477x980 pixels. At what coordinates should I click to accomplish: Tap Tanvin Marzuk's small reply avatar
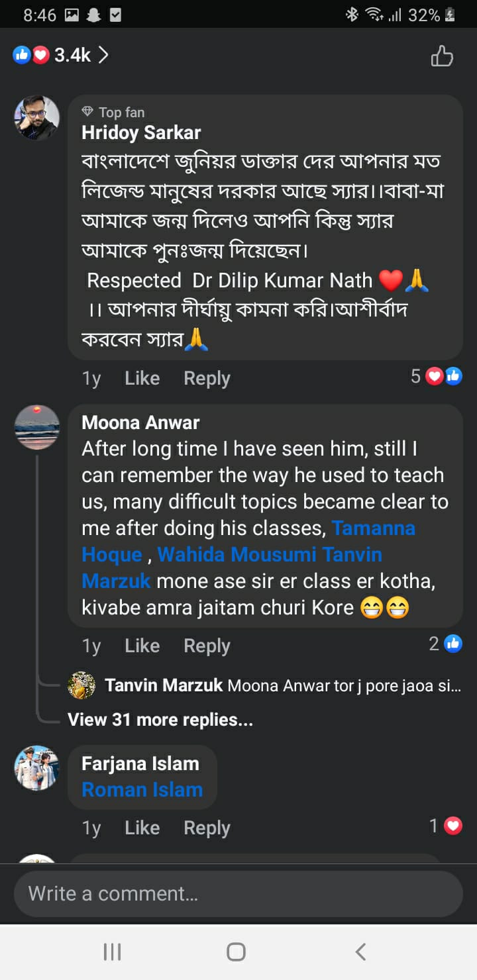(81, 685)
